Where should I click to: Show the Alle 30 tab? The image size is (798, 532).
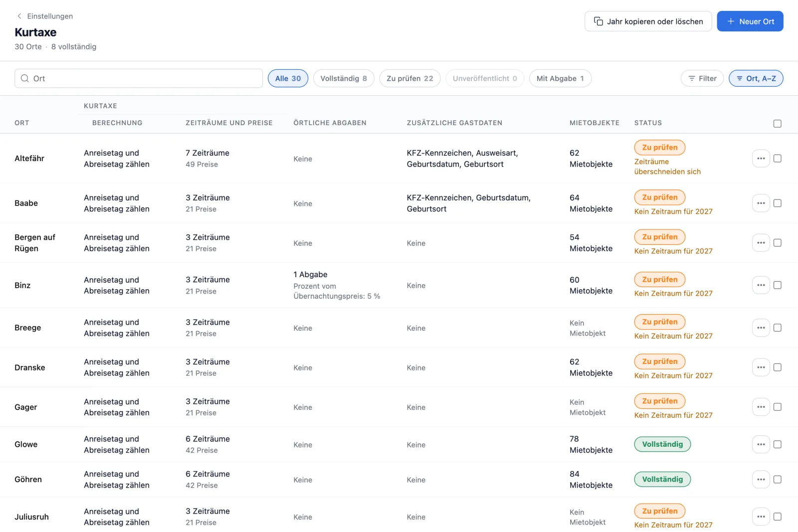point(288,78)
